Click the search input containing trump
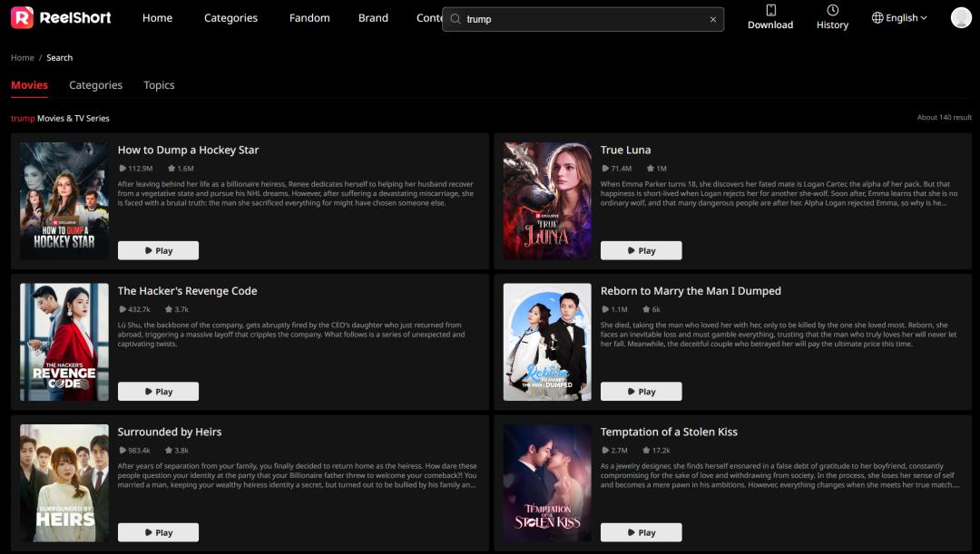Viewport: 980px width, 554px height. pyautogui.click(x=583, y=19)
